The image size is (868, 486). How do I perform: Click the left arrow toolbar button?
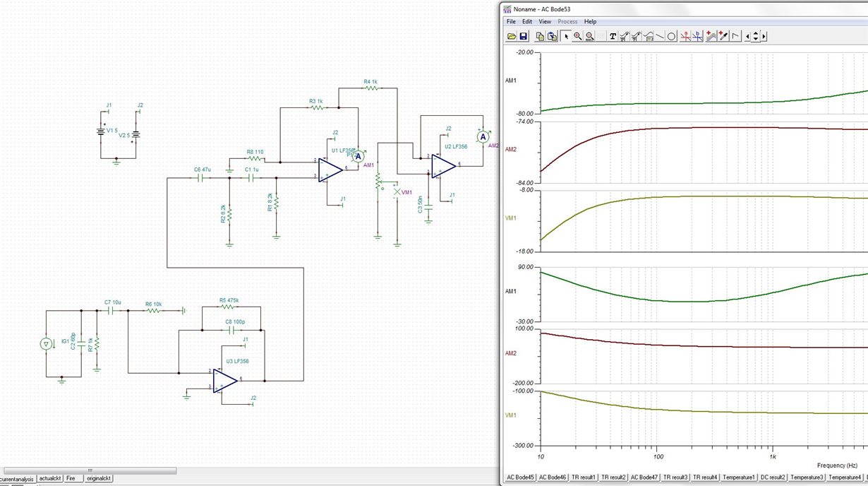[747, 36]
